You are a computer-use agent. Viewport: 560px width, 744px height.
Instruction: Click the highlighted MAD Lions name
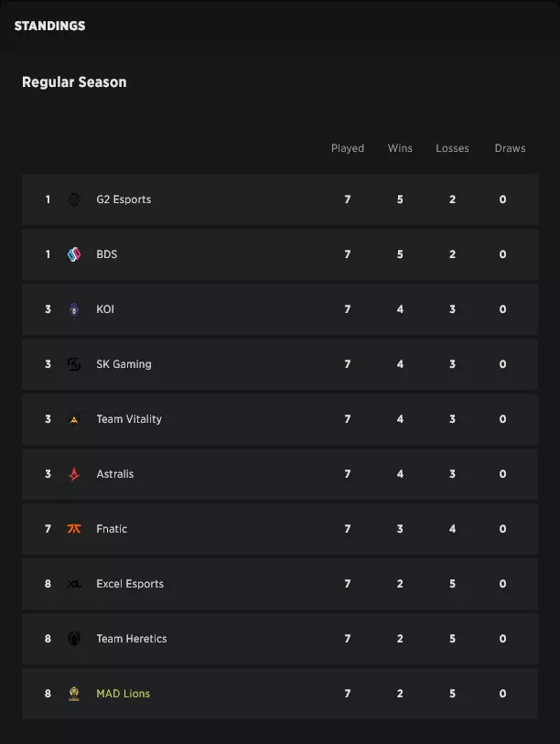click(x=123, y=694)
